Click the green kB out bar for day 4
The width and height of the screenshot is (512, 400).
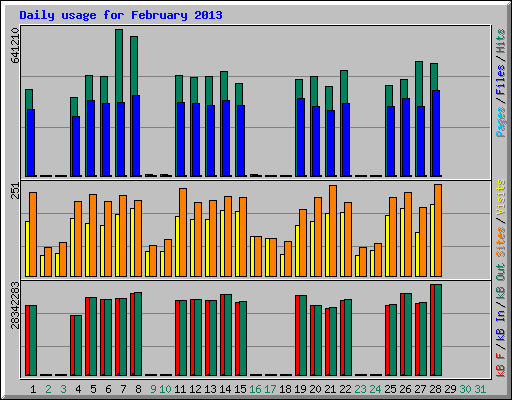78,345
